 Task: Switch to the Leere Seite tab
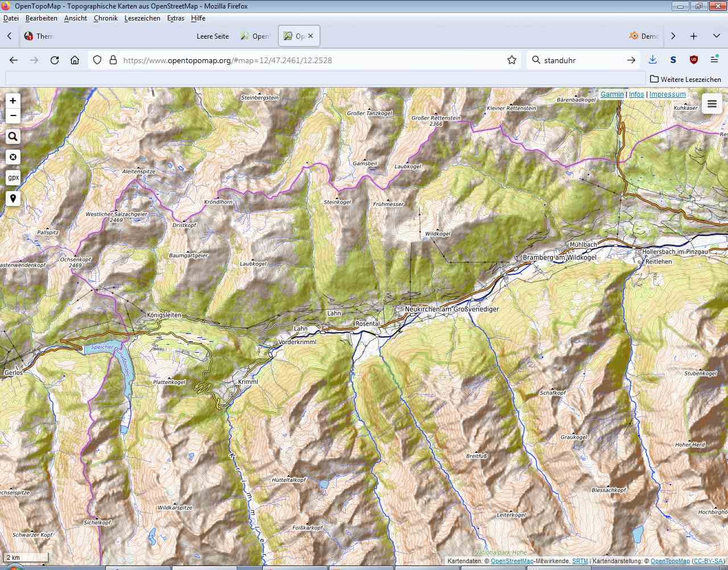(213, 36)
